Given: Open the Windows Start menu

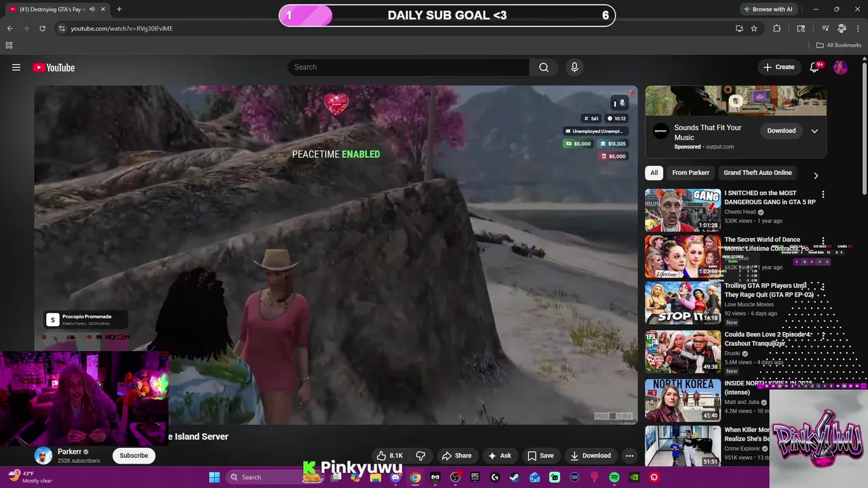Looking at the screenshot, I should (x=214, y=477).
